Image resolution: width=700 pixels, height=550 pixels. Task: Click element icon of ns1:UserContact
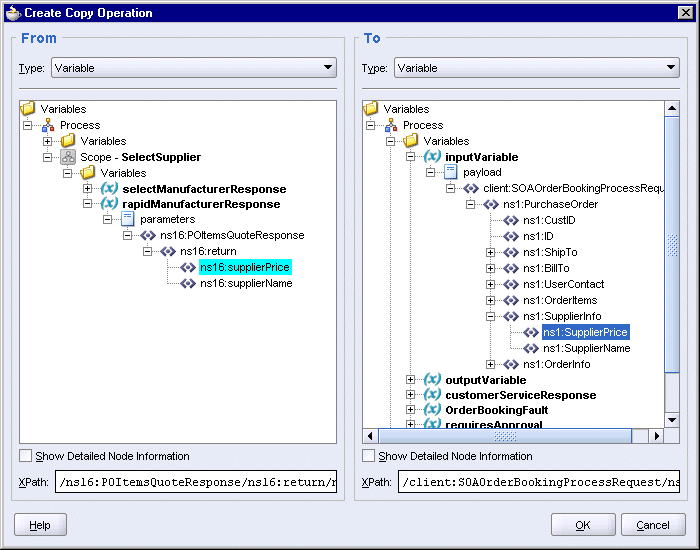pyautogui.click(x=511, y=284)
